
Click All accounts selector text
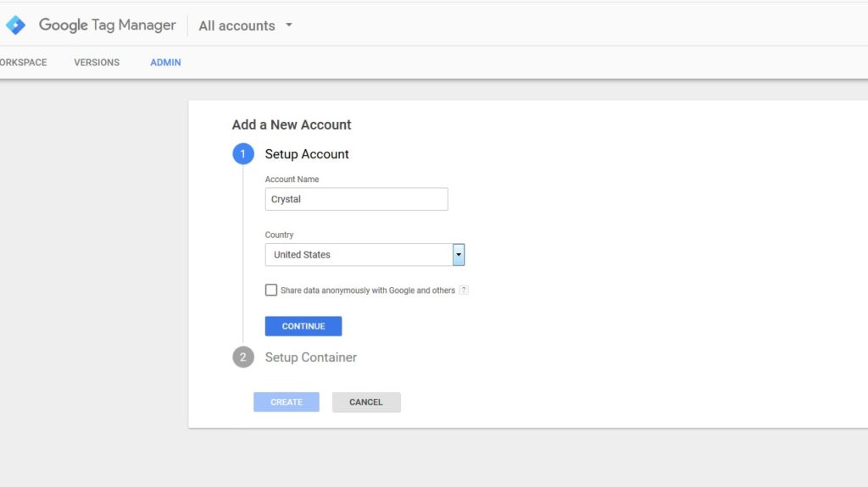[237, 25]
